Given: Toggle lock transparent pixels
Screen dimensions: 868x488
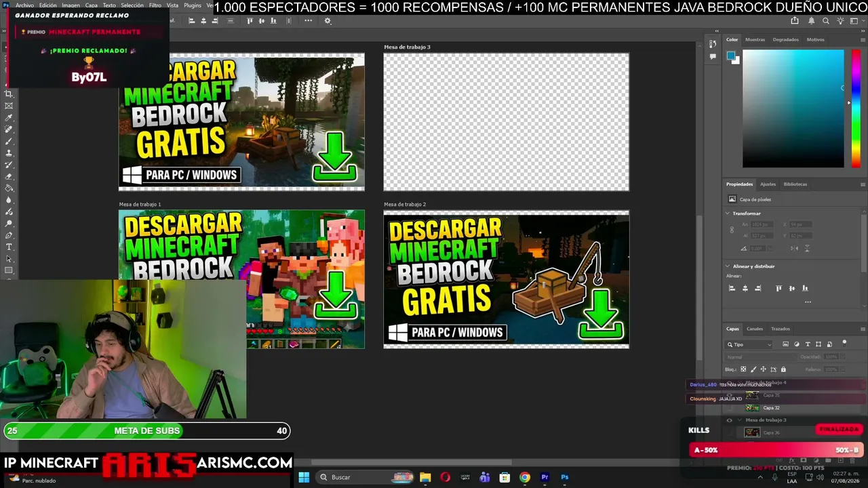Looking at the screenshot, I should point(743,369).
